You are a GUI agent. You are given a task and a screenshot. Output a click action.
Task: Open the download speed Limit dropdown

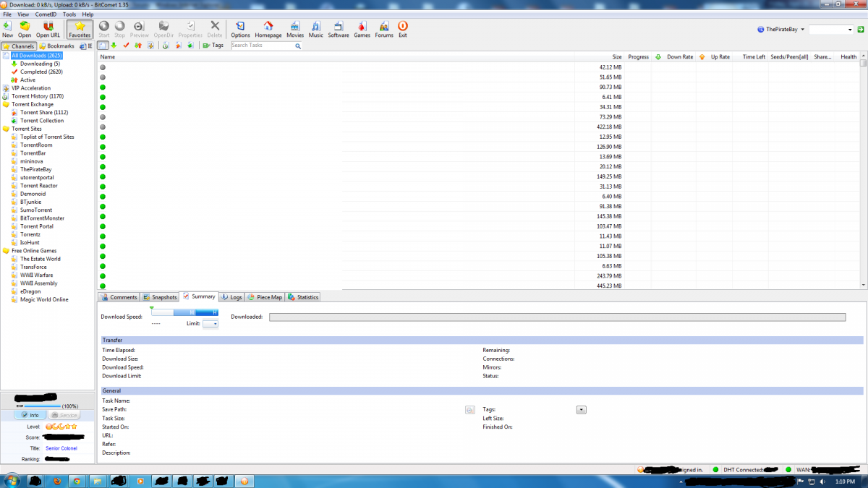pos(210,324)
